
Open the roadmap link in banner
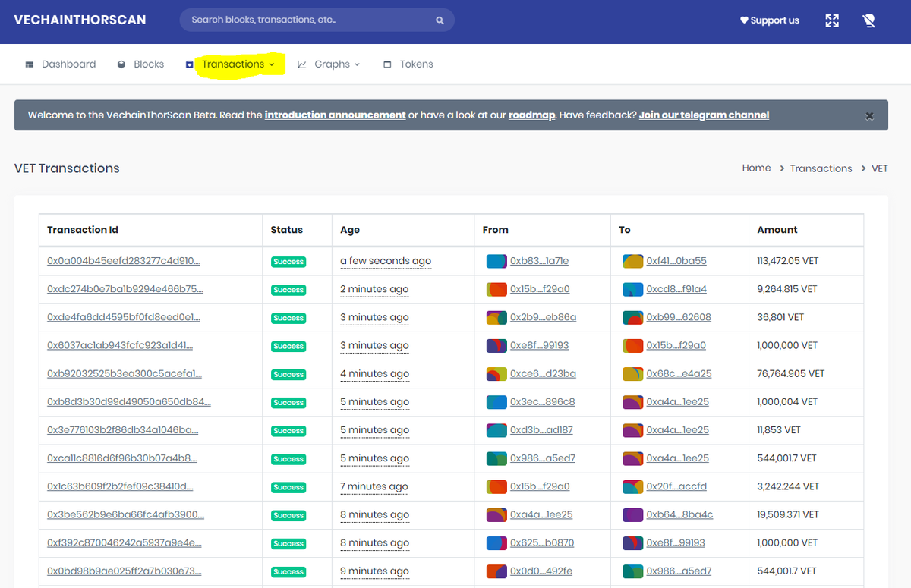click(x=532, y=115)
